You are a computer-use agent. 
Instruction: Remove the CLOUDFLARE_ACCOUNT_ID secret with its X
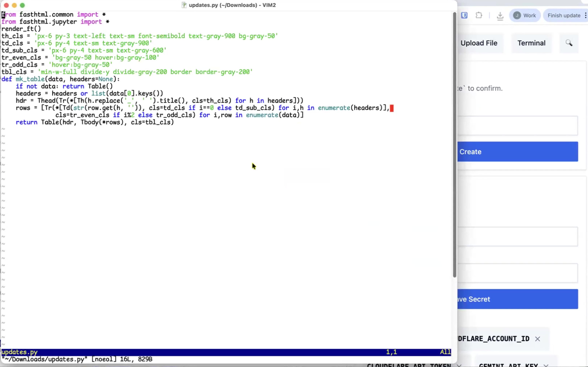point(538,339)
